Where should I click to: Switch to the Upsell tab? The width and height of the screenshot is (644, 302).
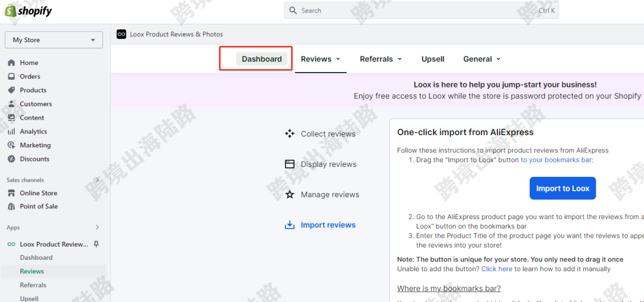coord(433,59)
